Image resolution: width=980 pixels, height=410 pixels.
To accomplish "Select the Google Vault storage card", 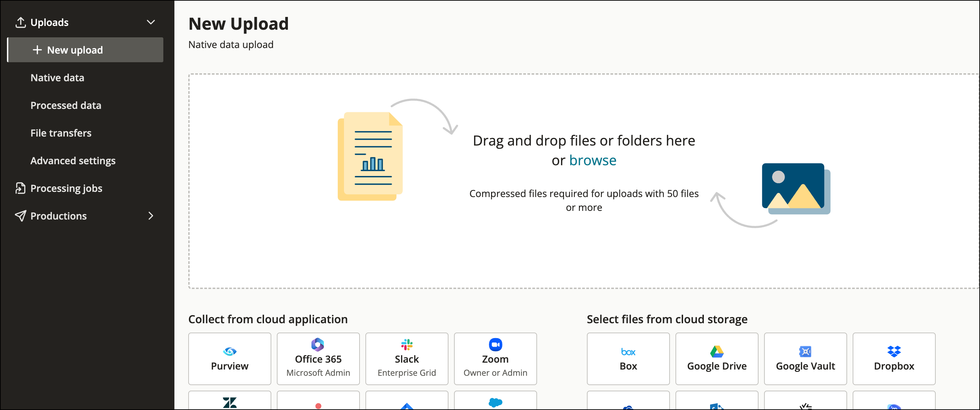I will [x=805, y=359].
